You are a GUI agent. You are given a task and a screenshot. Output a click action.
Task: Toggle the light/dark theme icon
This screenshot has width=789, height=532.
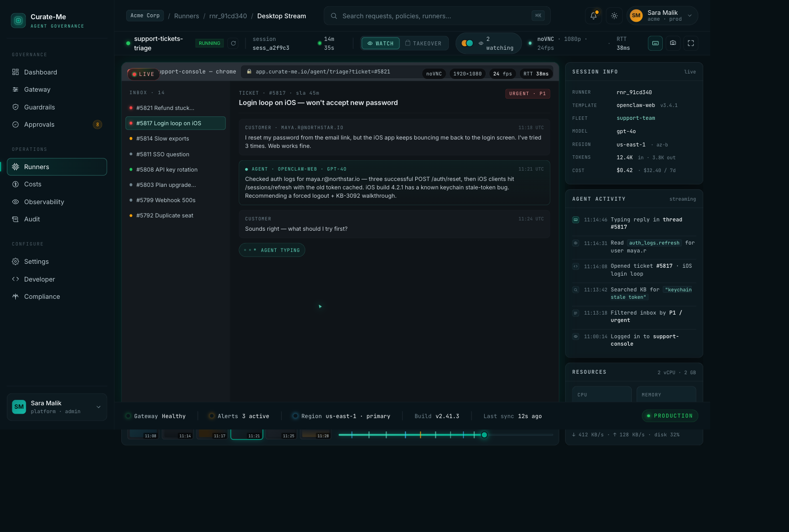pos(614,16)
